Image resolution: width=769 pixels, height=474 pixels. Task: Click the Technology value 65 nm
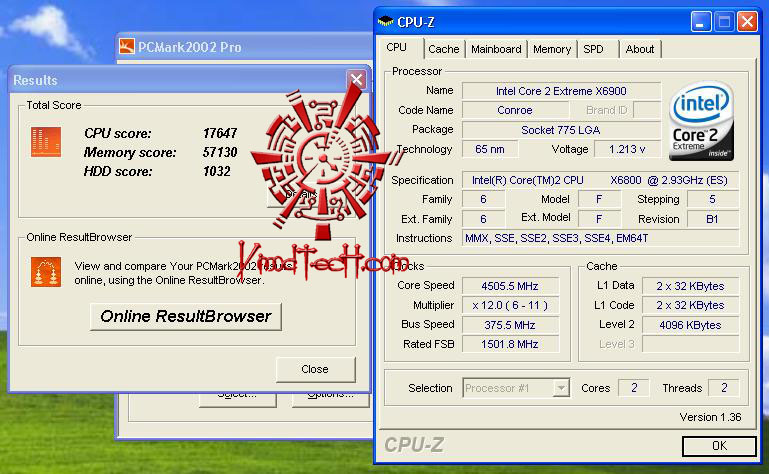tap(489, 149)
